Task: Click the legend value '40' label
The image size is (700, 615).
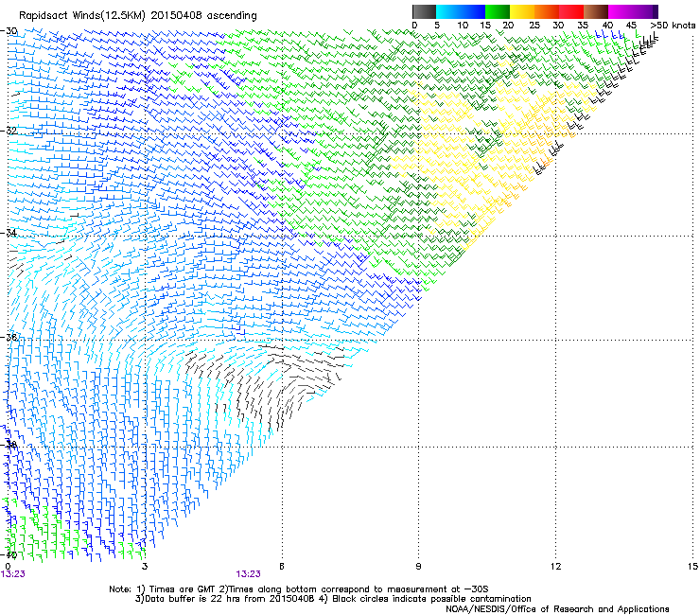Action: (x=607, y=26)
